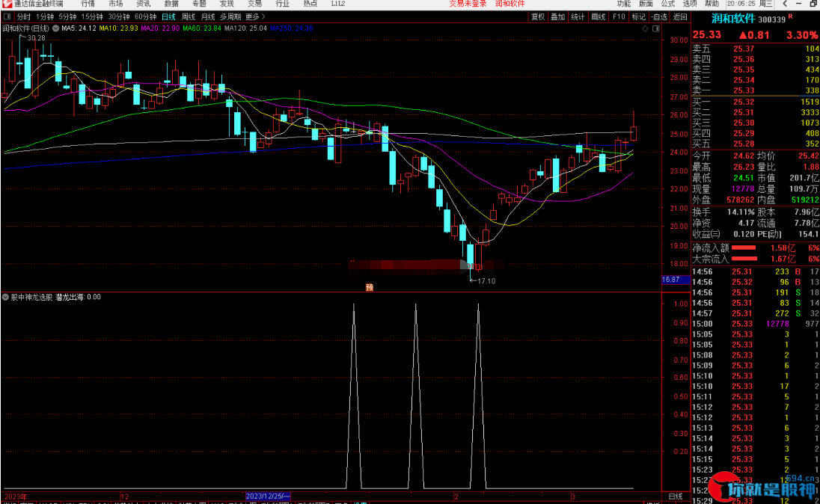Image resolution: width=820 pixels, height=504 pixels.
Task: Click the red TDX application logo
Action: (x=7, y=4)
